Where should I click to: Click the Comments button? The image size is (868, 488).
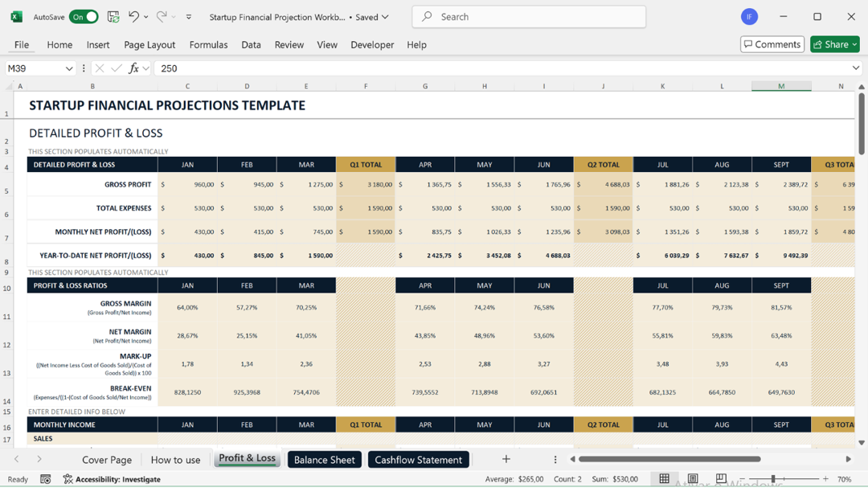click(x=772, y=44)
